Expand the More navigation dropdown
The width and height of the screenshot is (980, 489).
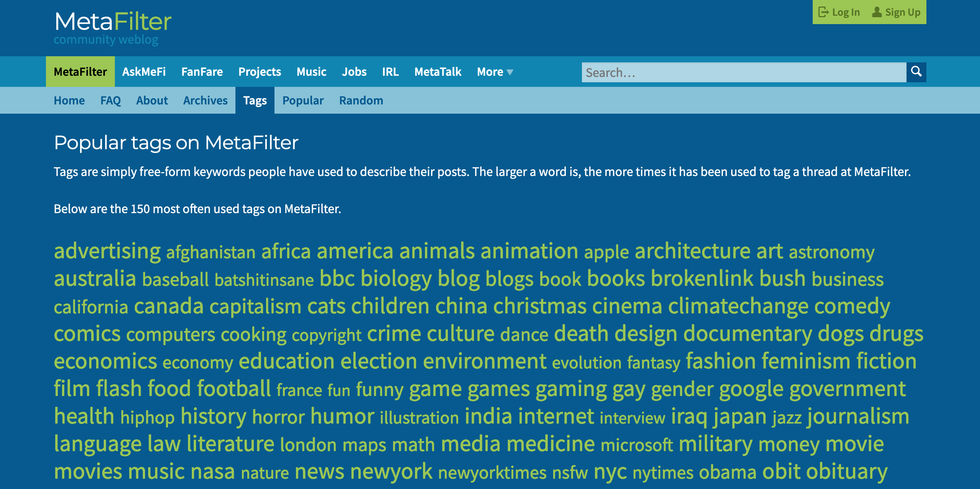[x=494, y=72]
